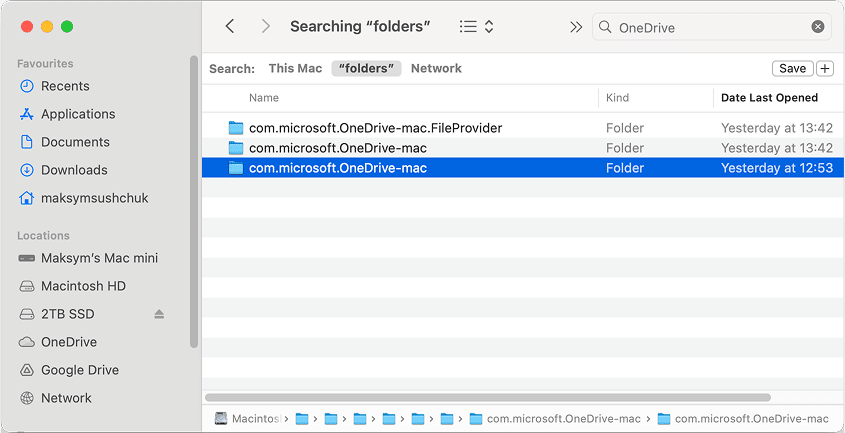845x433 pixels.
Task: Open Network in the sidebar
Action: [x=66, y=398]
